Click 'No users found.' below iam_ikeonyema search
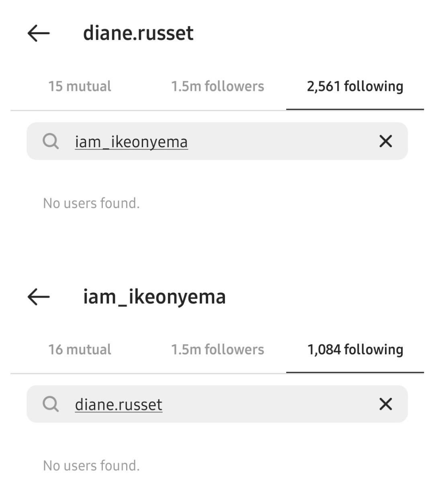This screenshot has height=504, width=434. 91,203
